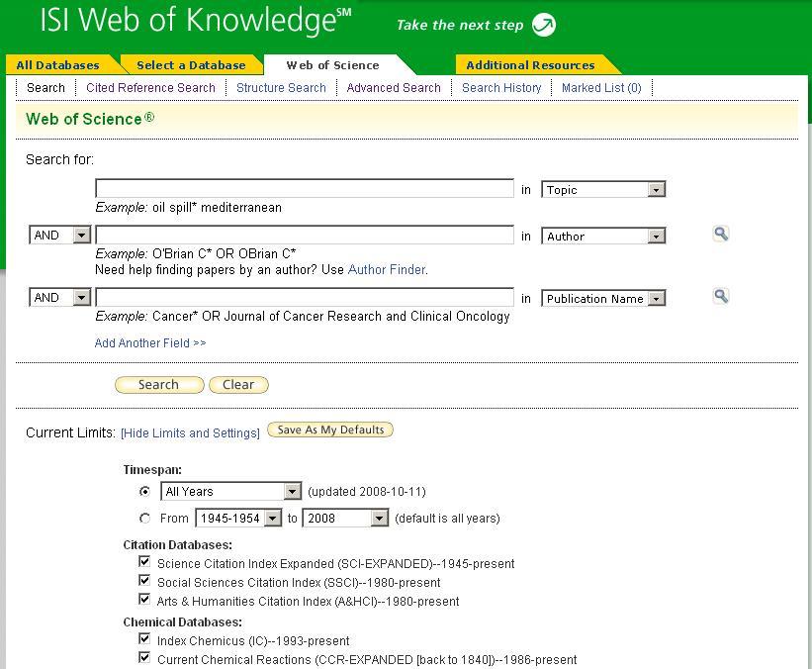
Task: Select the All Years timespan radio button
Action: point(145,491)
